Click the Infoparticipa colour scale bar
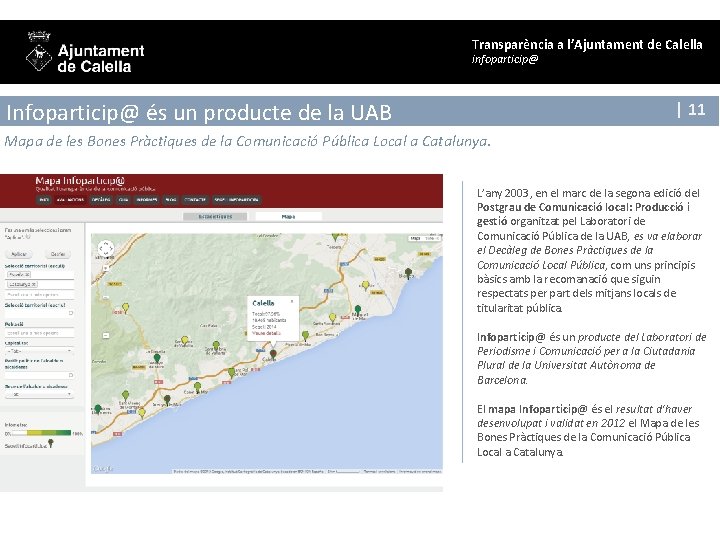 pyautogui.click(x=41, y=433)
